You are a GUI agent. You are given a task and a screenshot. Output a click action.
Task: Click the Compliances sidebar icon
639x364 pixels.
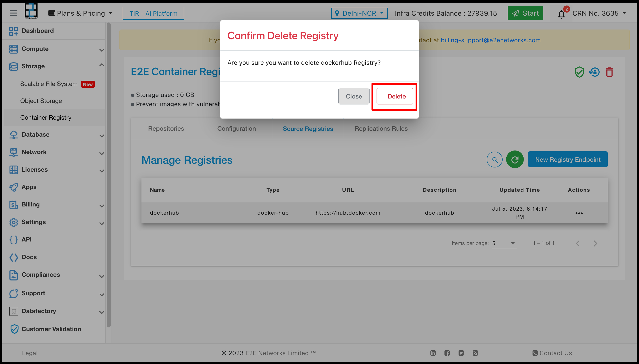tap(13, 275)
